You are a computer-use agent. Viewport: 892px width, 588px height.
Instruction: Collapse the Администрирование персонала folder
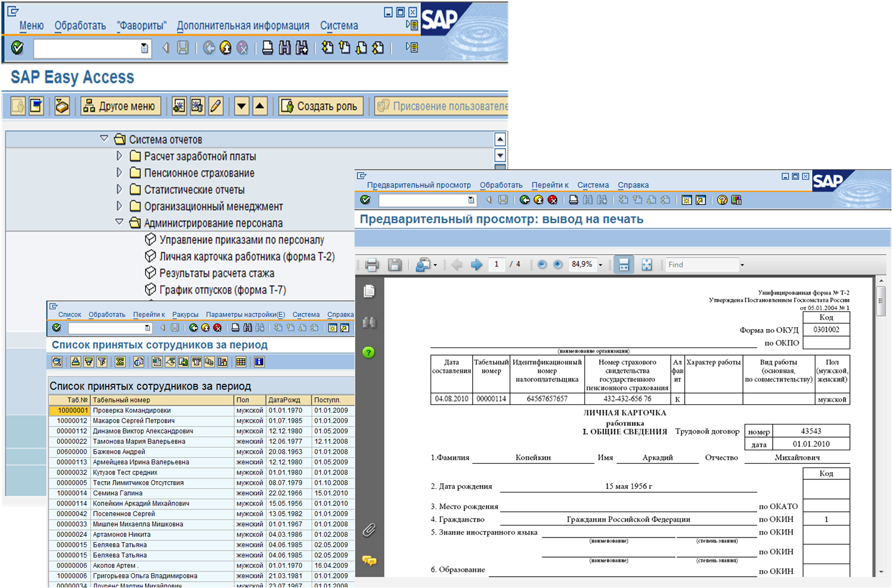tap(119, 223)
